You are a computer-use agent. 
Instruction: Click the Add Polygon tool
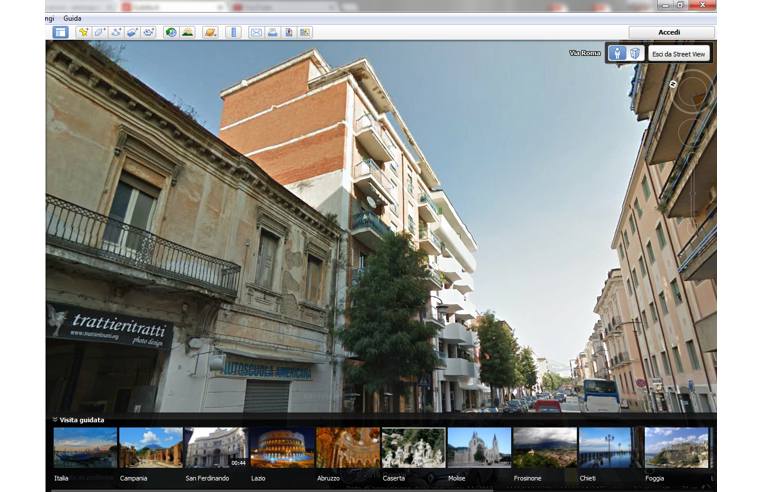click(x=100, y=32)
